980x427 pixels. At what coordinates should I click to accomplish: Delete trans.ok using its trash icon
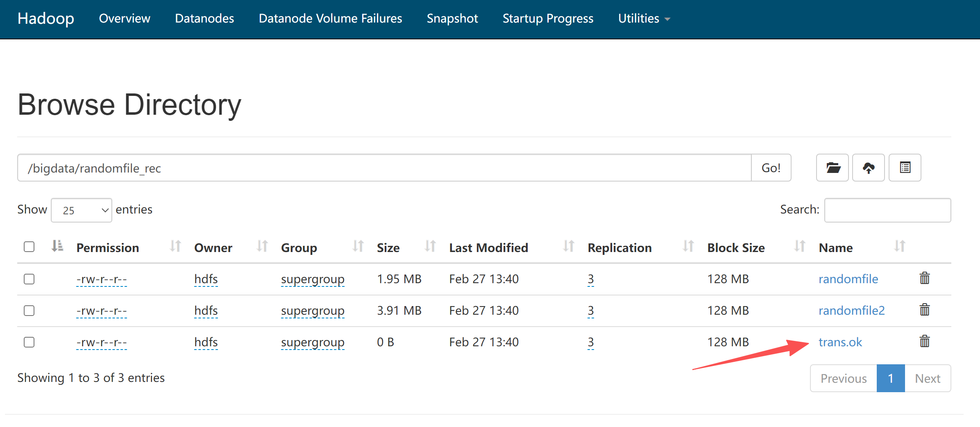(924, 341)
